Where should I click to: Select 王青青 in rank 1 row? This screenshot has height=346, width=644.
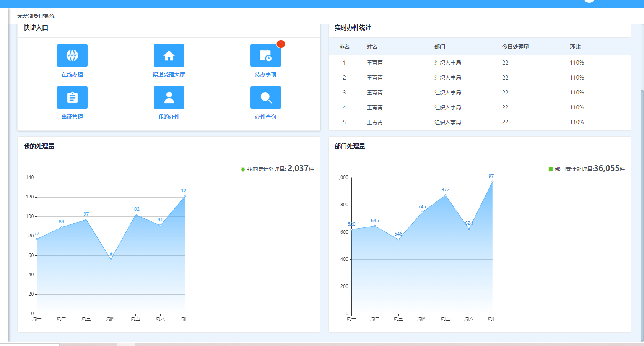point(375,63)
